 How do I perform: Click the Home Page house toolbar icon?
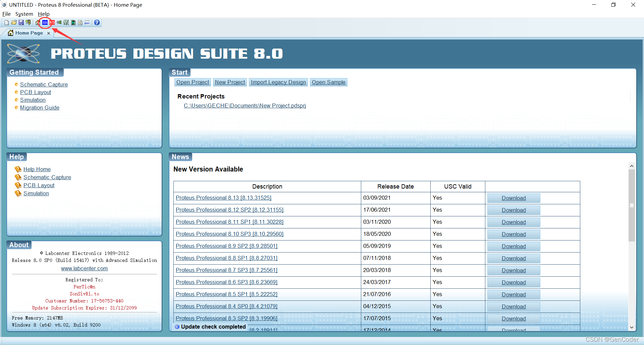point(38,22)
